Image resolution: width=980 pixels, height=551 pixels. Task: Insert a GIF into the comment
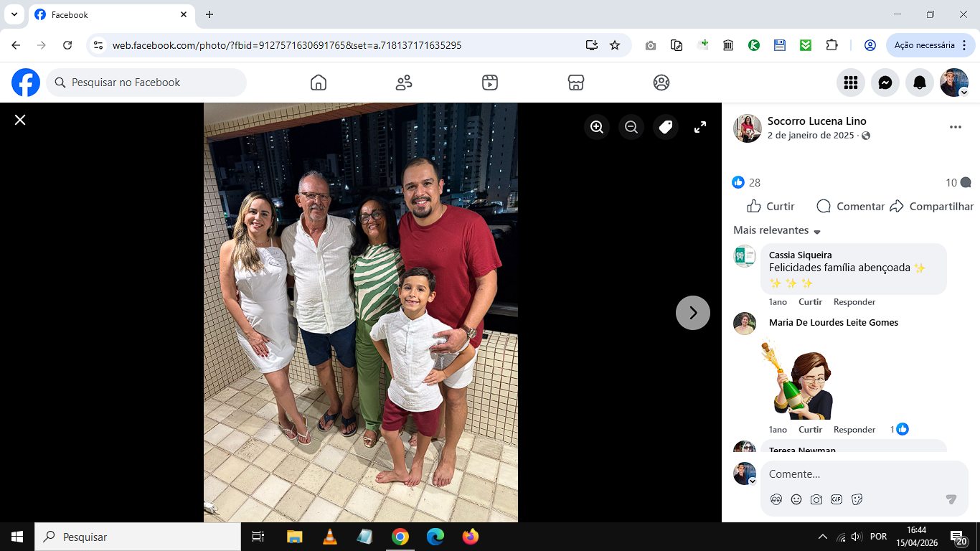(837, 499)
